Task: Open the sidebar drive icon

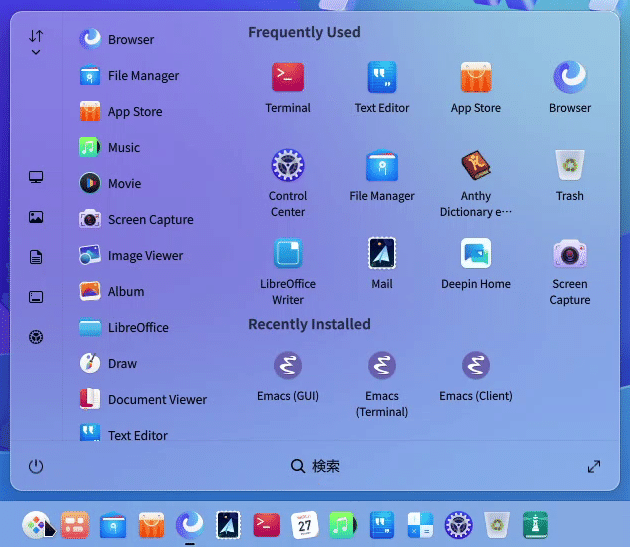Action: [36, 297]
